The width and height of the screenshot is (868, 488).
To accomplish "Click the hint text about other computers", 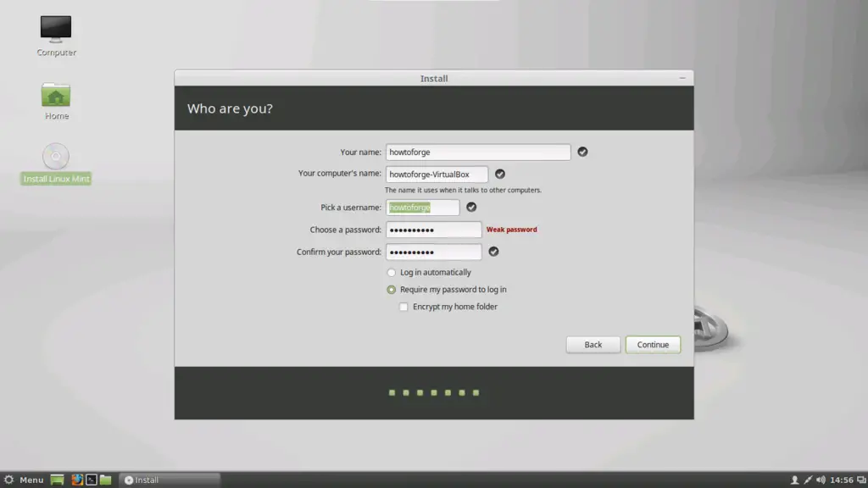I will coord(463,190).
